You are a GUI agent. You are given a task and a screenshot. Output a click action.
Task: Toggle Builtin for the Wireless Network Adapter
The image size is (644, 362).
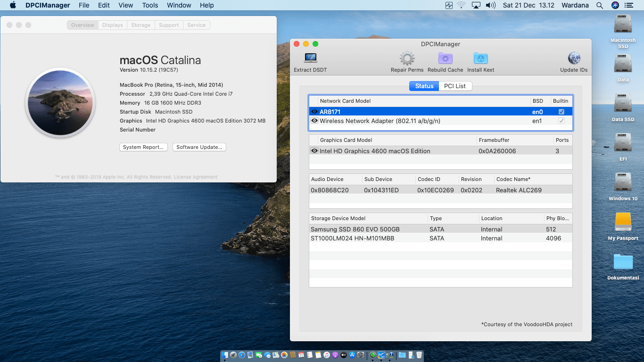[x=560, y=121]
